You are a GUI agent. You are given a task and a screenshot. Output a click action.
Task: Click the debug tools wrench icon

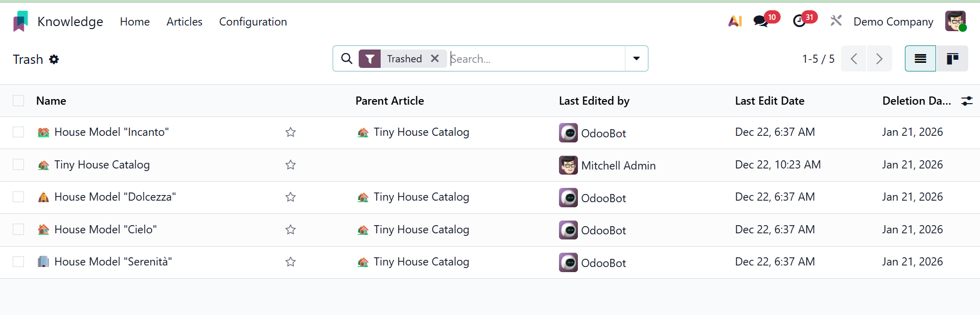836,21
